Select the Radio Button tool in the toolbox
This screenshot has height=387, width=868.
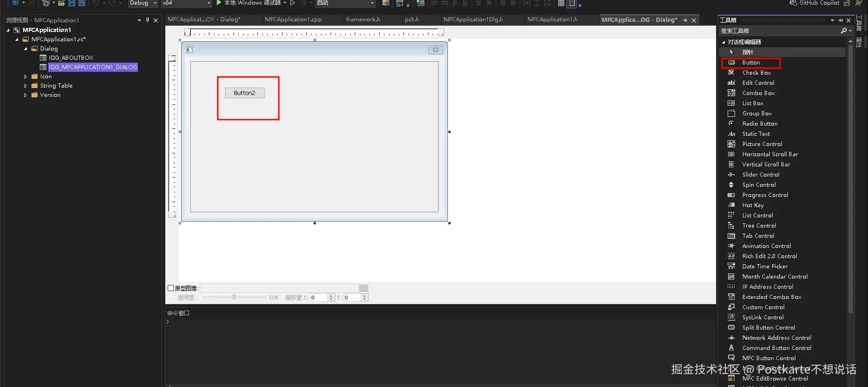[760, 124]
